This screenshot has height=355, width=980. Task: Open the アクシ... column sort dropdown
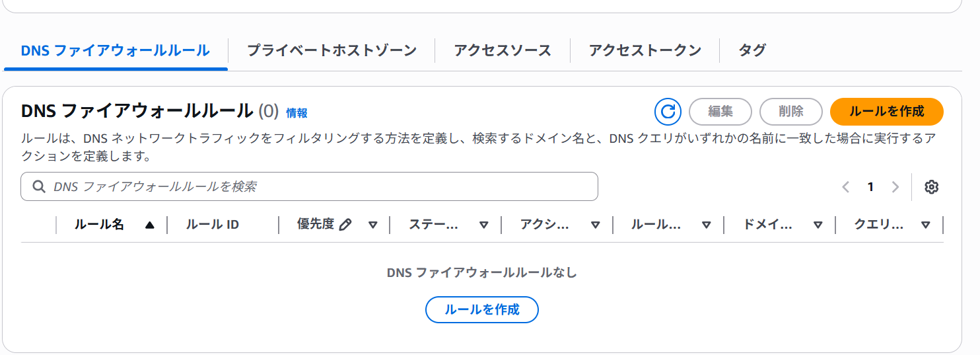(x=595, y=225)
